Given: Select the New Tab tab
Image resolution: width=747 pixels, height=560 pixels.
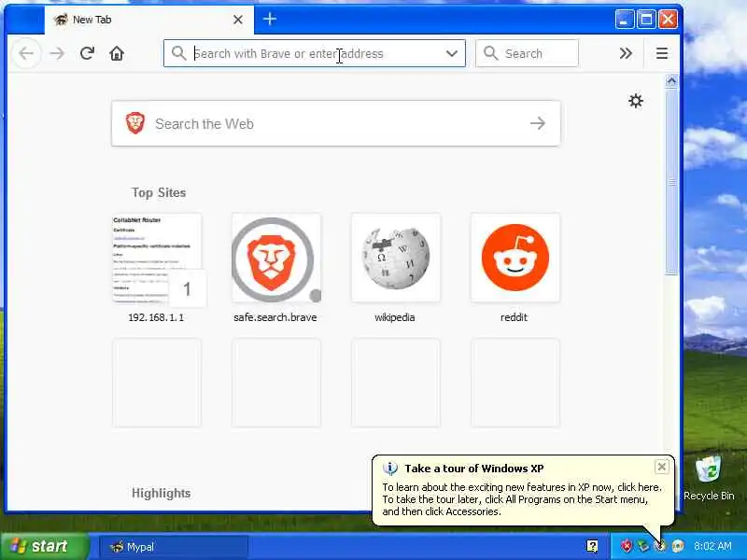Looking at the screenshot, I should (x=149, y=20).
